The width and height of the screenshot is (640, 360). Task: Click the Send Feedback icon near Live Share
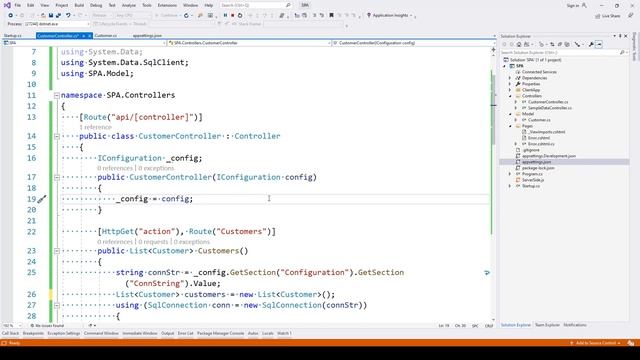pos(630,16)
